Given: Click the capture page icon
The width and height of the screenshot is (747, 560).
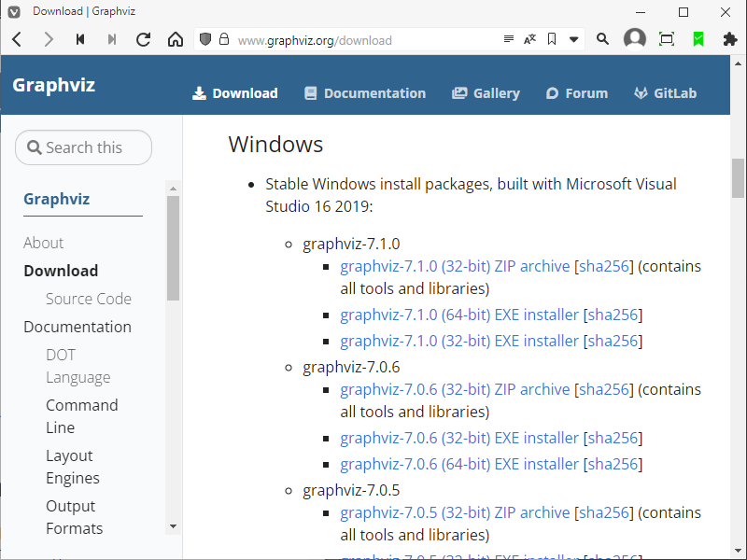Looking at the screenshot, I should click(x=667, y=39).
